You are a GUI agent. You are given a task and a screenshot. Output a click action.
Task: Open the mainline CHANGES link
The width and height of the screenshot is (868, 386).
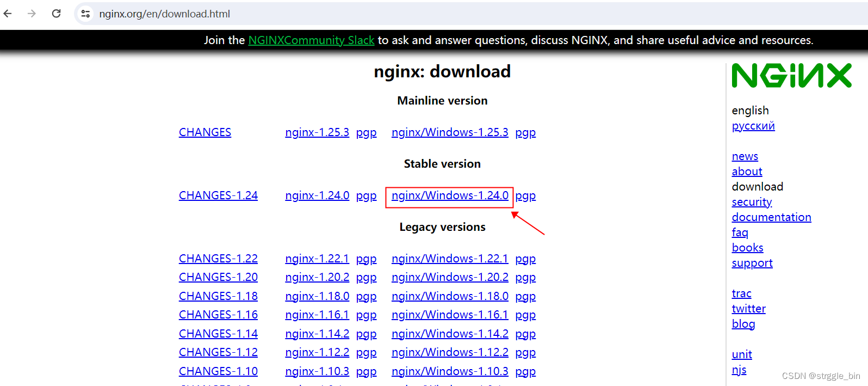pyautogui.click(x=205, y=132)
